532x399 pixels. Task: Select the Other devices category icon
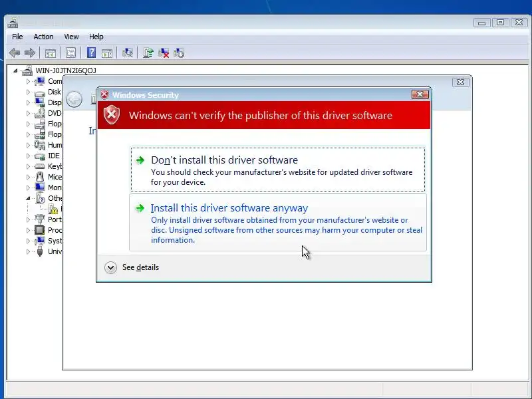tap(41, 198)
